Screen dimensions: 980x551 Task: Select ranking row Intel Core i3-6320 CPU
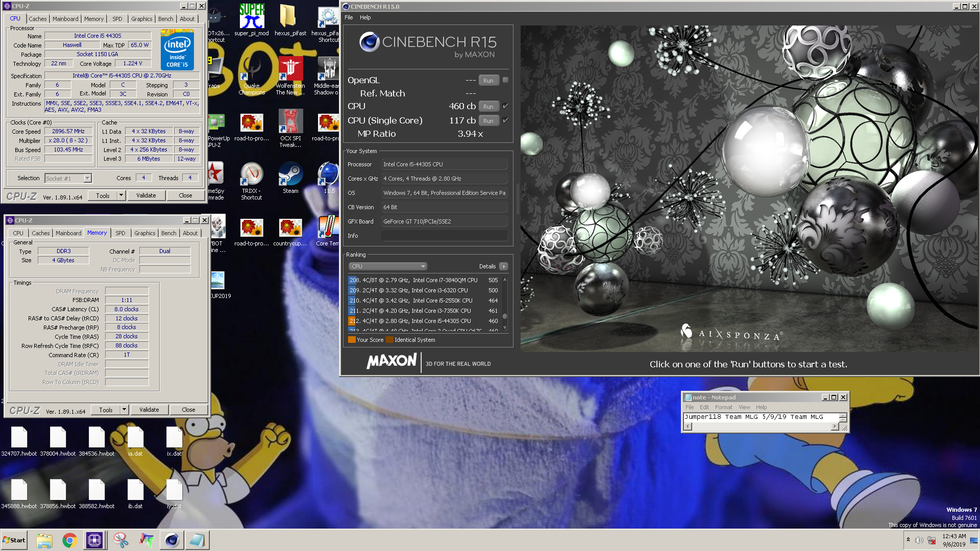pyautogui.click(x=424, y=290)
